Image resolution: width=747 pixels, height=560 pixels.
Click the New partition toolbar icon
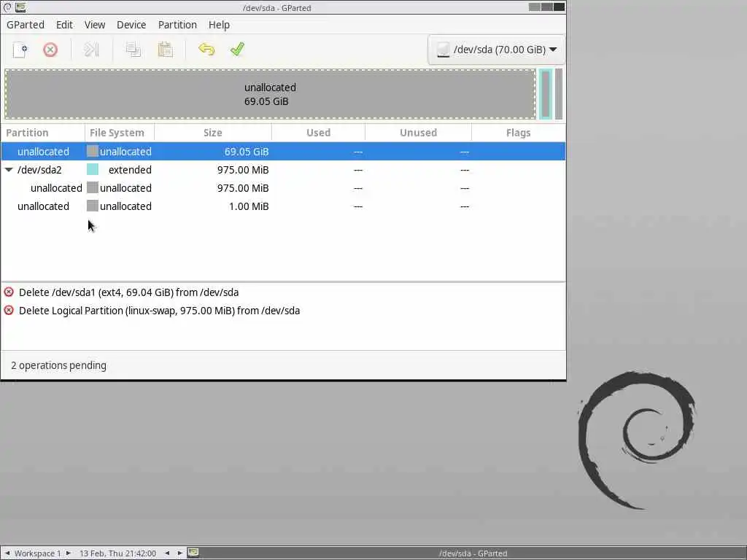[x=20, y=50]
